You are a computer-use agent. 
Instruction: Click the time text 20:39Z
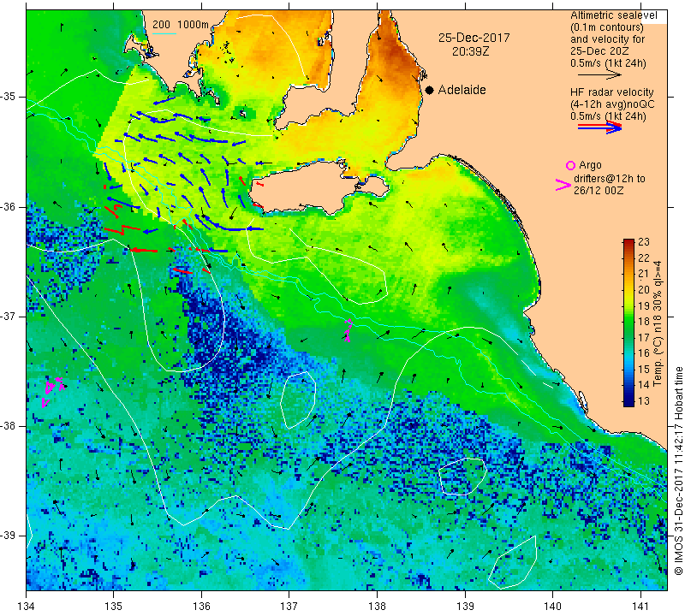click(x=470, y=51)
